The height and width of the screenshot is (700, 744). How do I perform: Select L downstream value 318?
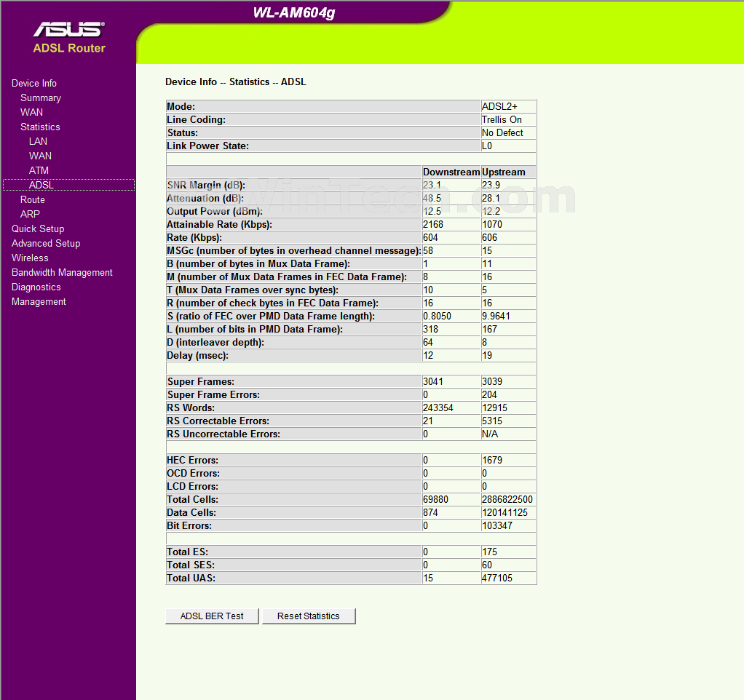tap(430, 330)
